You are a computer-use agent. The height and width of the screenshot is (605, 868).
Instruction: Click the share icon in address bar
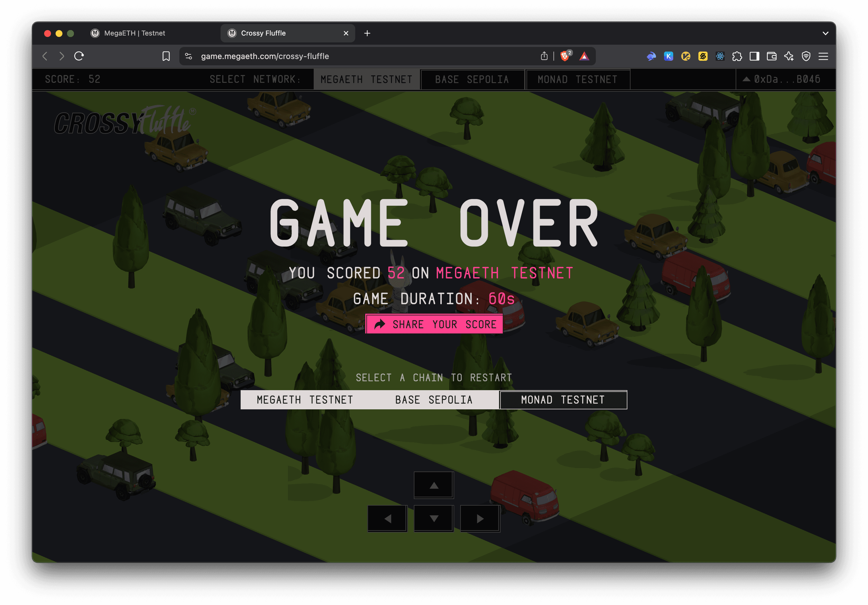point(544,56)
